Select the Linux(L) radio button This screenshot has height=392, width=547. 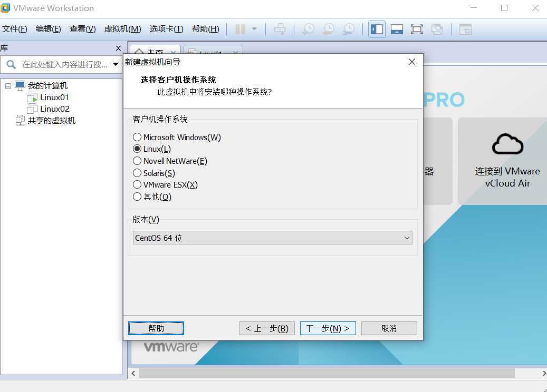click(137, 149)
